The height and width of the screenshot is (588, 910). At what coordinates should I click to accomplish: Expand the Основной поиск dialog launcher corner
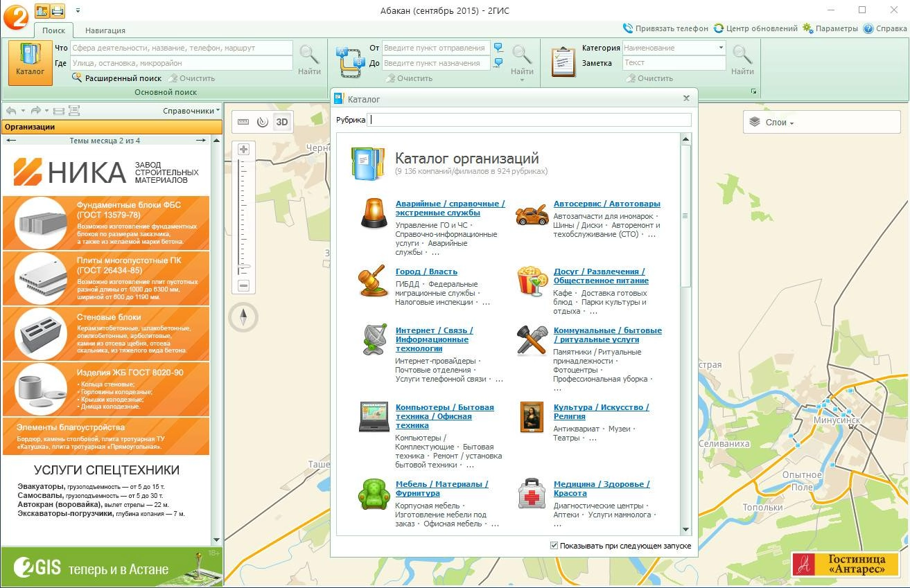point(753,91)
